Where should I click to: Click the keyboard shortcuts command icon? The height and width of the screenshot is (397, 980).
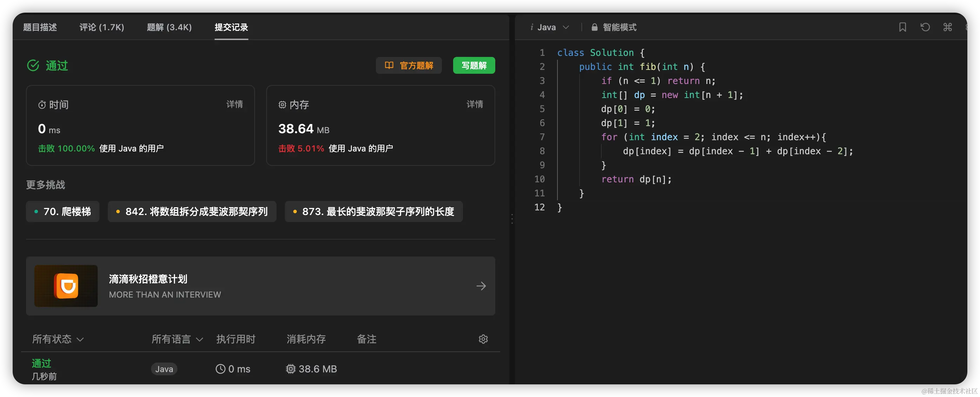(x=947, y=27)
